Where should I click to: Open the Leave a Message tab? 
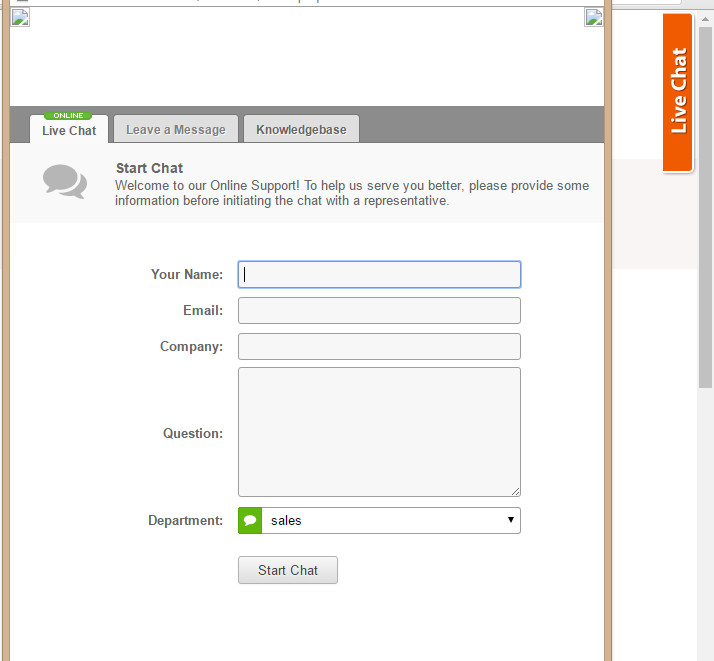(x=175, y=130)
